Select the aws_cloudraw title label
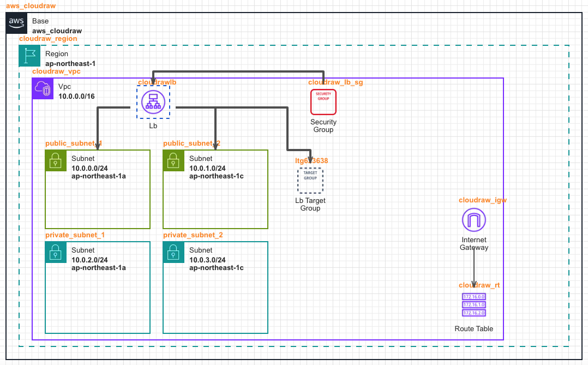The image size is (588, 365). [31, 5]
